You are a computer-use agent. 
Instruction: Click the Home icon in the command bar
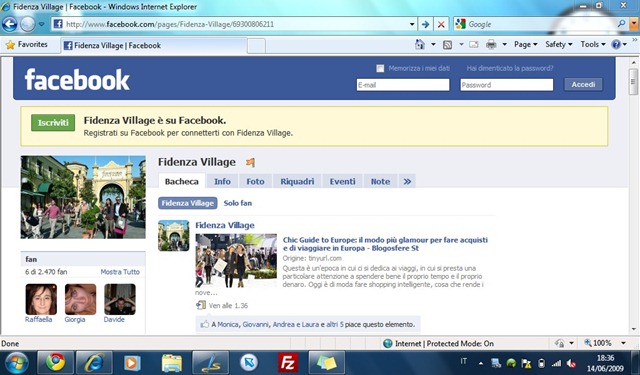click(420, 44)
